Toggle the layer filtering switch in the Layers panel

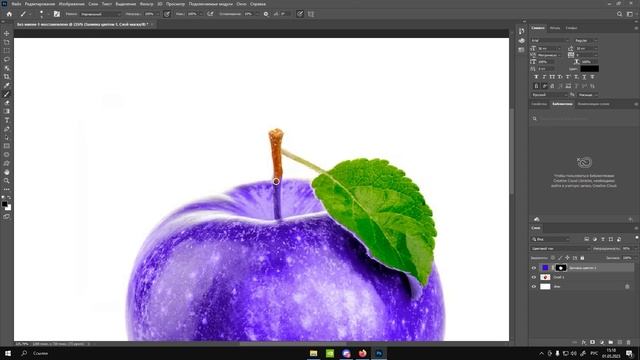(x=636, y=238)
